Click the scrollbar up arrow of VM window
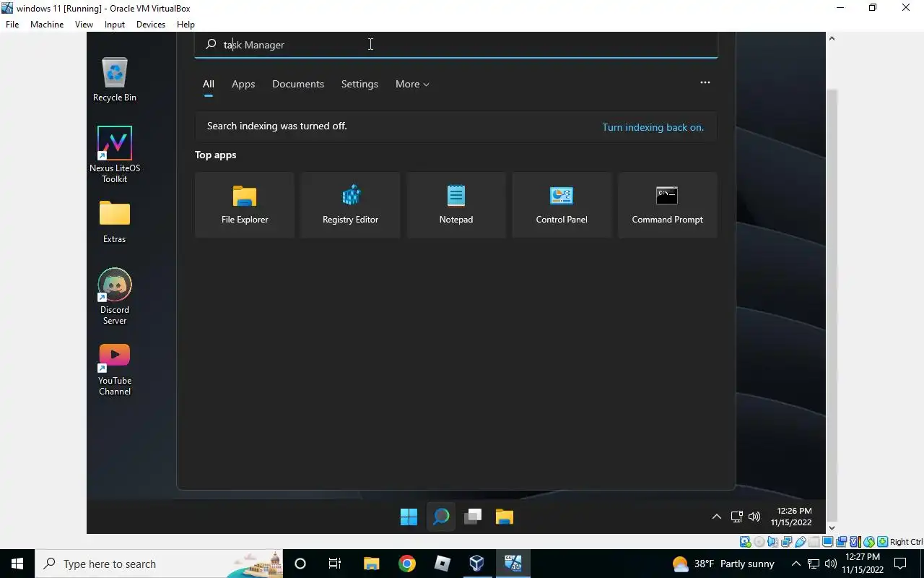Screen dimensions: 924x578 (831, 38)
